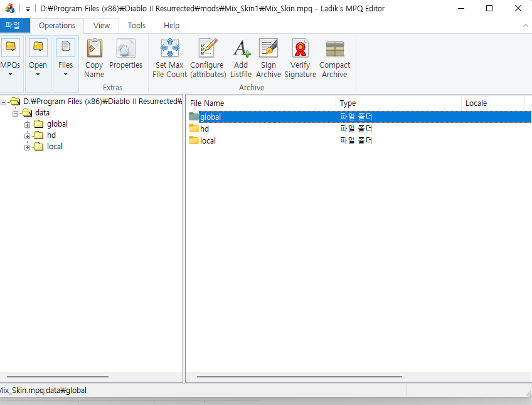Click the Files ribbon icon
The width and height of the screenshot is (532, 405).
(x=65, y=46)
